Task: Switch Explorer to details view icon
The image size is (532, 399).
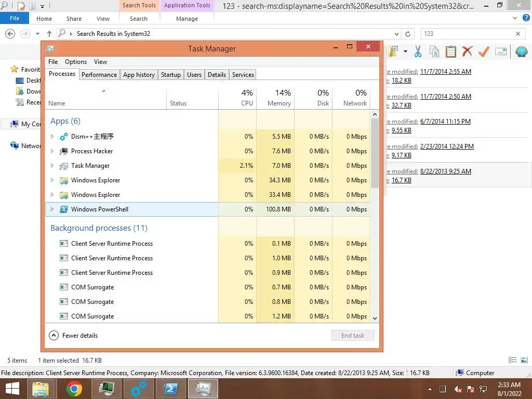Action: (513, 360)
